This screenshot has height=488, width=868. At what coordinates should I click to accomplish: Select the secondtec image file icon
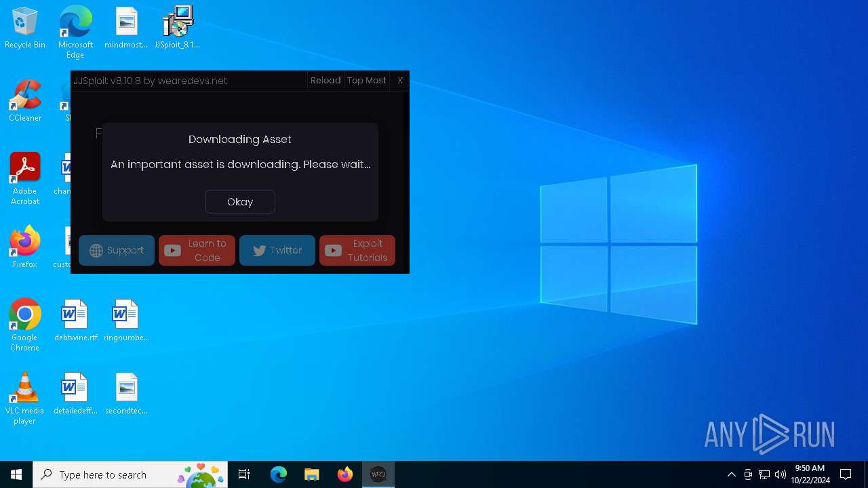(x=126, y=394)
